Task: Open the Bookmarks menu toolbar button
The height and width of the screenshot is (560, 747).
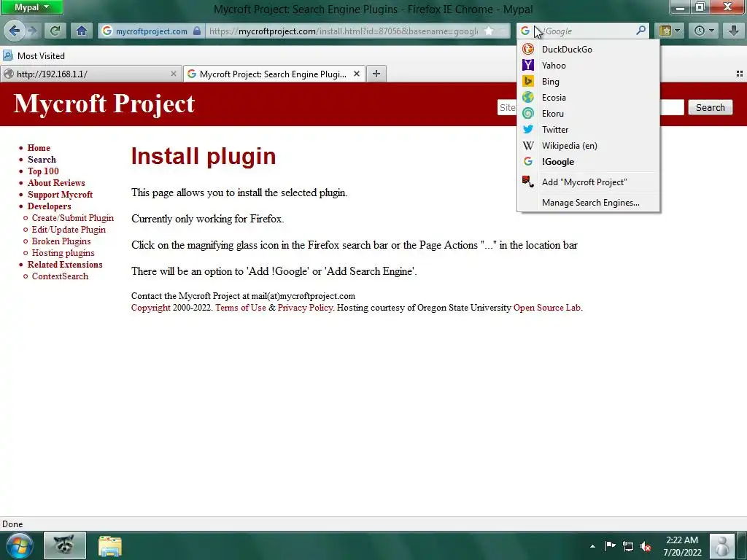Action: pos(669,31)
